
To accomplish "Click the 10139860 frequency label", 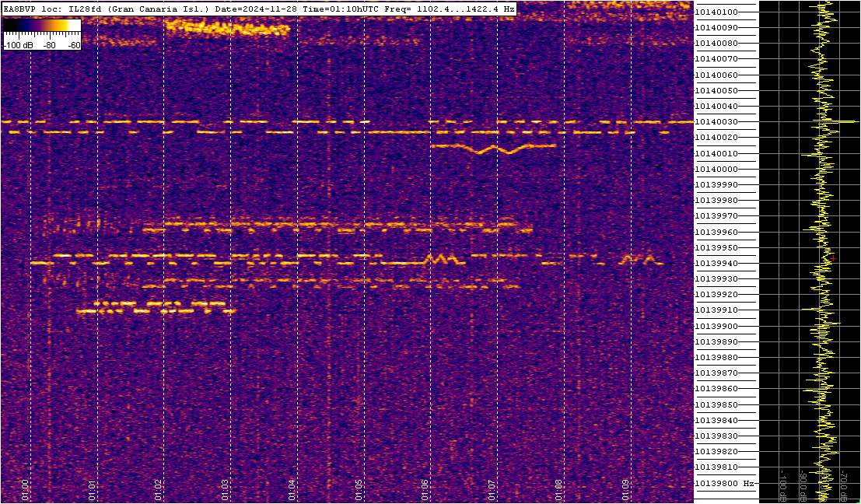I will tap(716, 389).
